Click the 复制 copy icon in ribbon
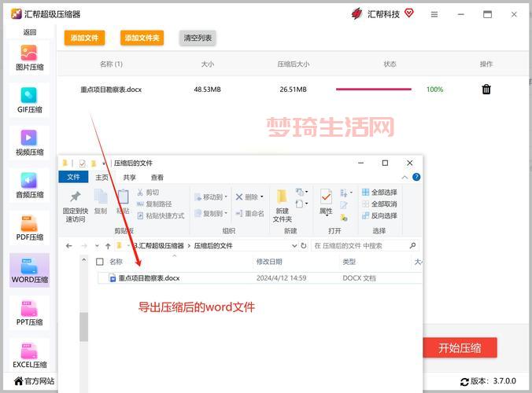 pyautogui.click(x=101, y=202)
